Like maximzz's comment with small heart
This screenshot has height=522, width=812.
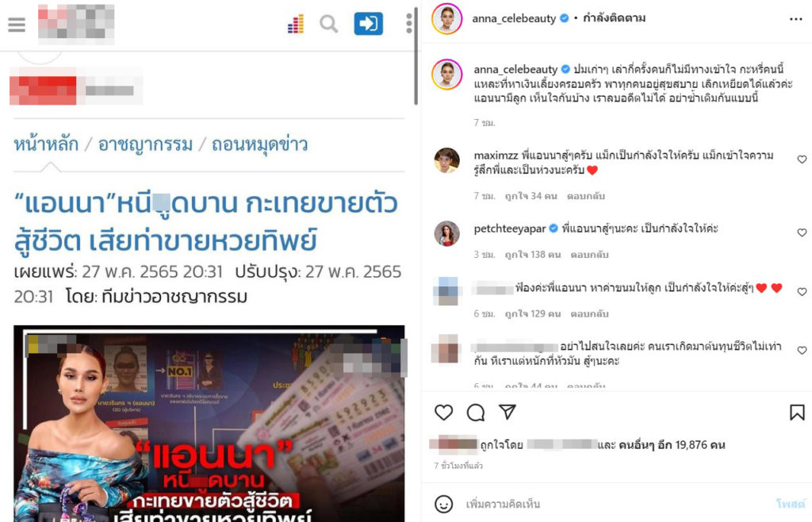(x=802, y=159)
